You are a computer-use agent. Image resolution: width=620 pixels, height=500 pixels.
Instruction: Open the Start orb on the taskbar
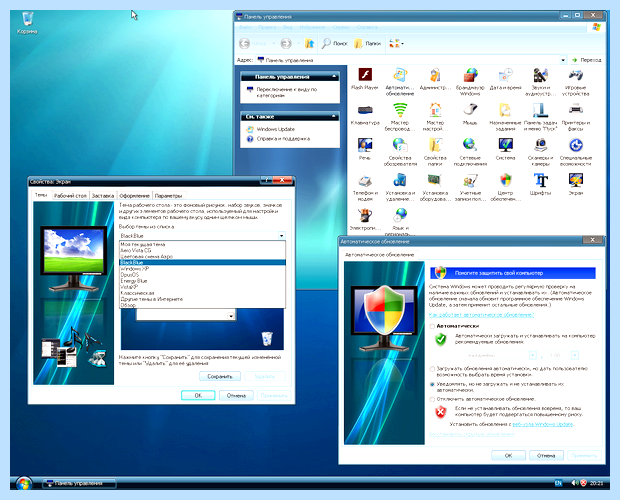[x=24, y=483]
